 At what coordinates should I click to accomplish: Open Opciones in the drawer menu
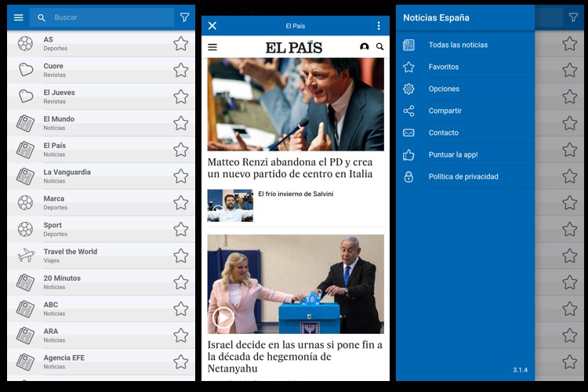pyautogui.click(x=444, y=89)
